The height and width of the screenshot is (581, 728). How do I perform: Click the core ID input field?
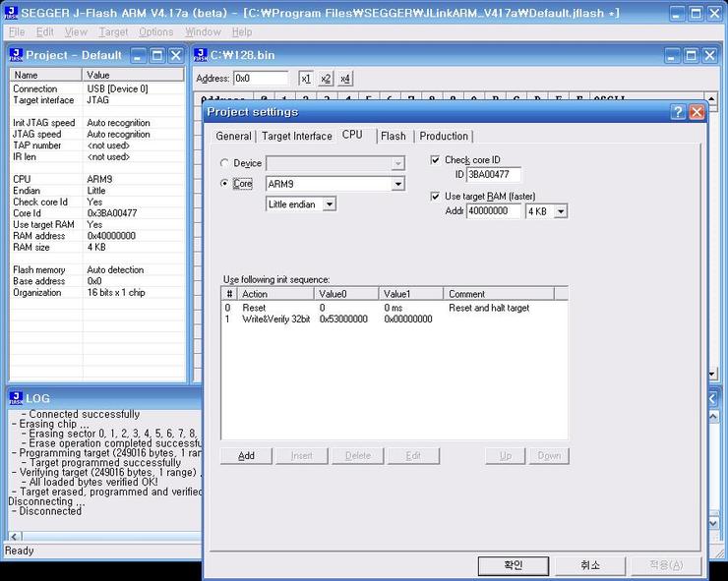[x=493, y=174]
